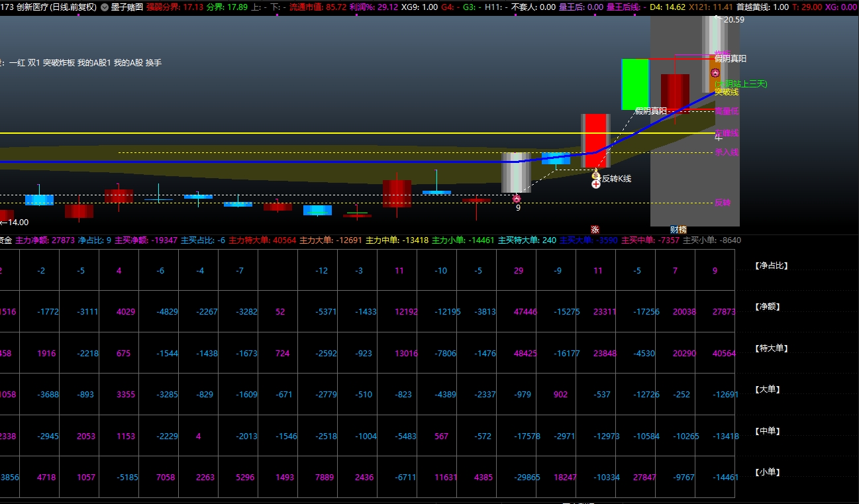
Task: Click the 左峰线 line label
Action: pos(727,133)
